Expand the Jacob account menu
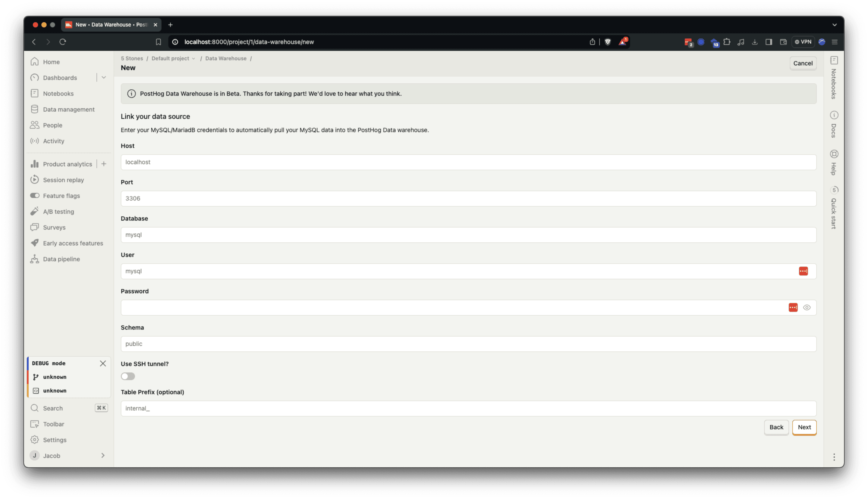 69,455
